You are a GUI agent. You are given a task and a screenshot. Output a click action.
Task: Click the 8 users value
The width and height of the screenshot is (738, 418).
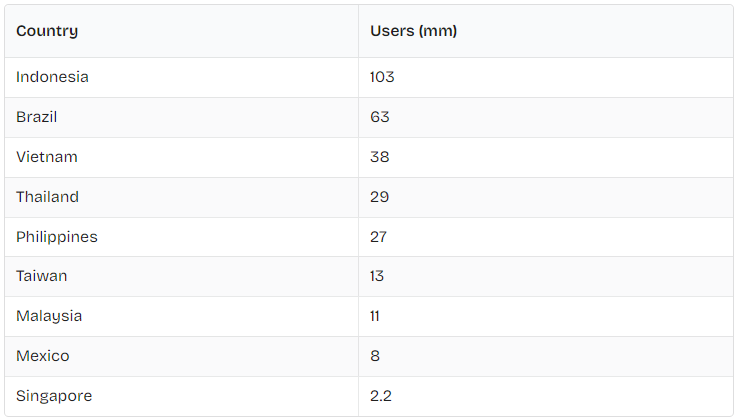pos(375,356)
